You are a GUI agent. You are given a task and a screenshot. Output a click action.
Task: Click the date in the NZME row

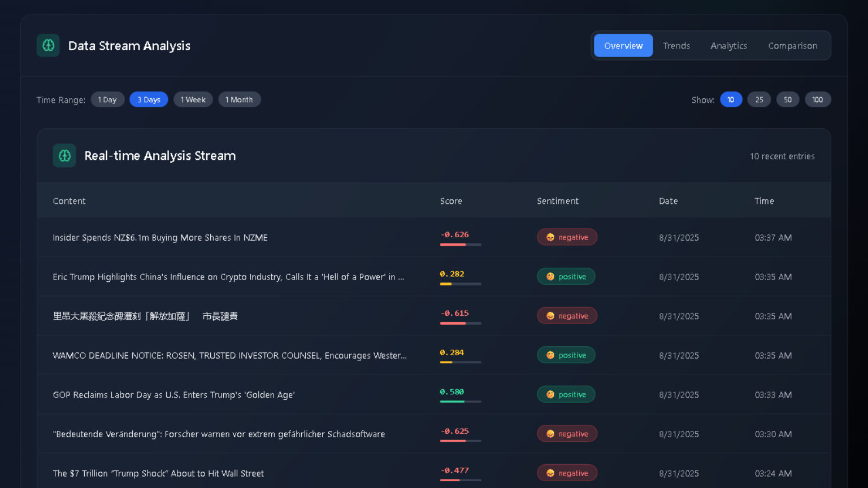[x=679, y=238]
